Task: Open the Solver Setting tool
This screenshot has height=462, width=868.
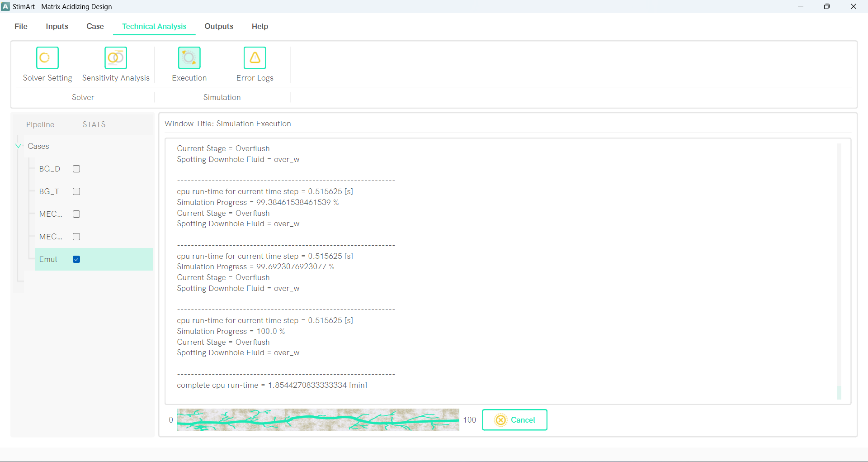Action: [x=47, y=63]
